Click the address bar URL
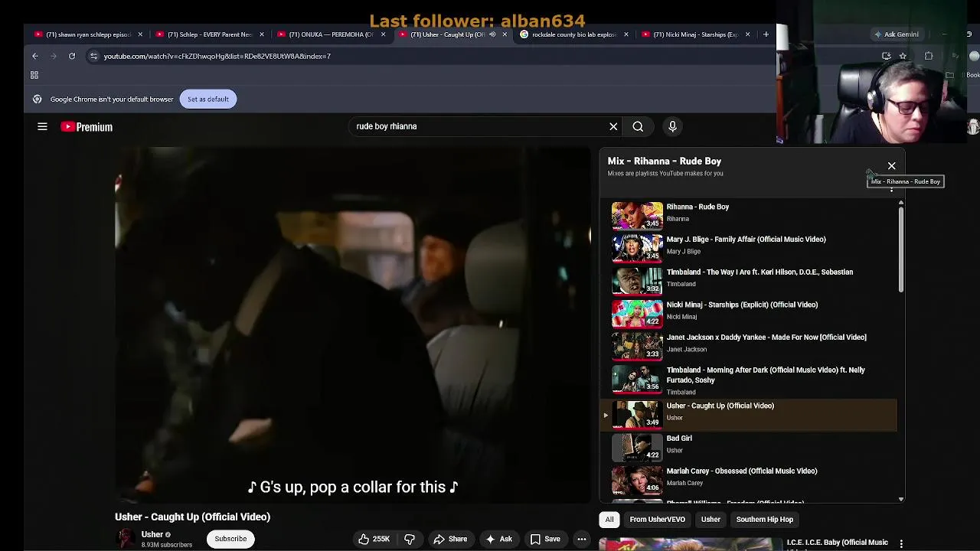Viewport: 980px width, 551px height. tap(217, 56)
